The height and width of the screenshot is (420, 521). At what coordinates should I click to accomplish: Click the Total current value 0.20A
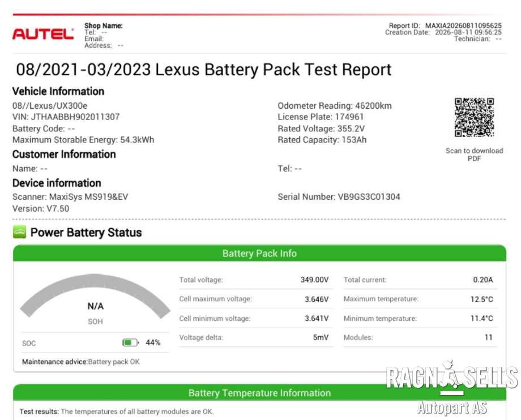pos(483,280)
